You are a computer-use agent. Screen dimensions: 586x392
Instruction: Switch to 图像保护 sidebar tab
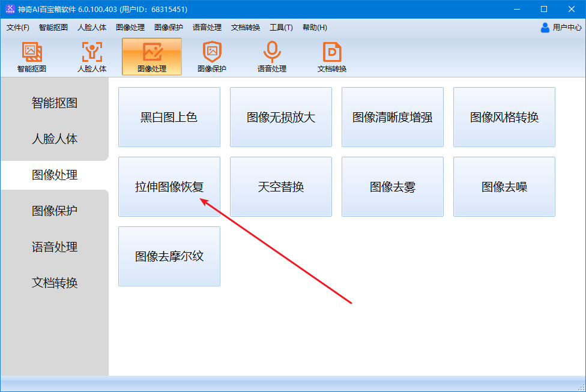[55, 211]
